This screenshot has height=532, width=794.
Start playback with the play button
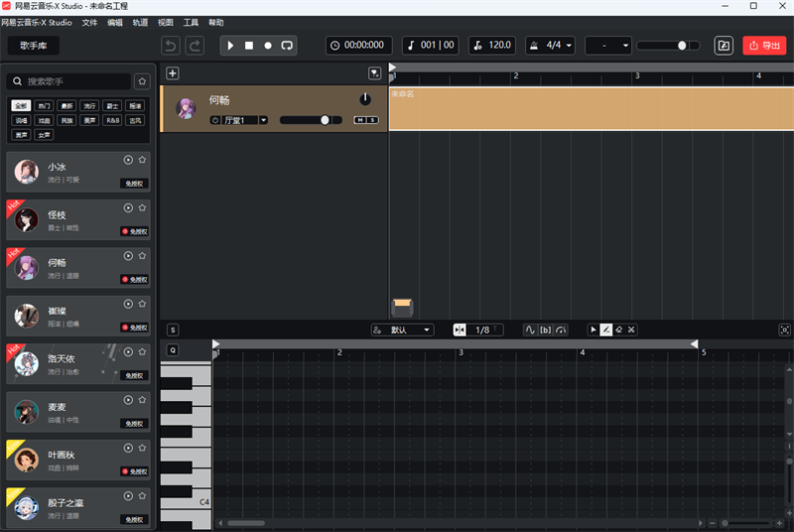231,46
